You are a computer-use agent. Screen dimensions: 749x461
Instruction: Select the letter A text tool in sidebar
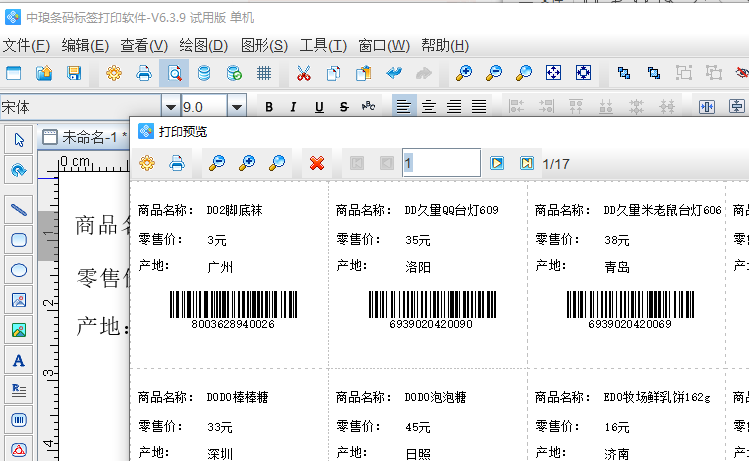tap(18, 360)
